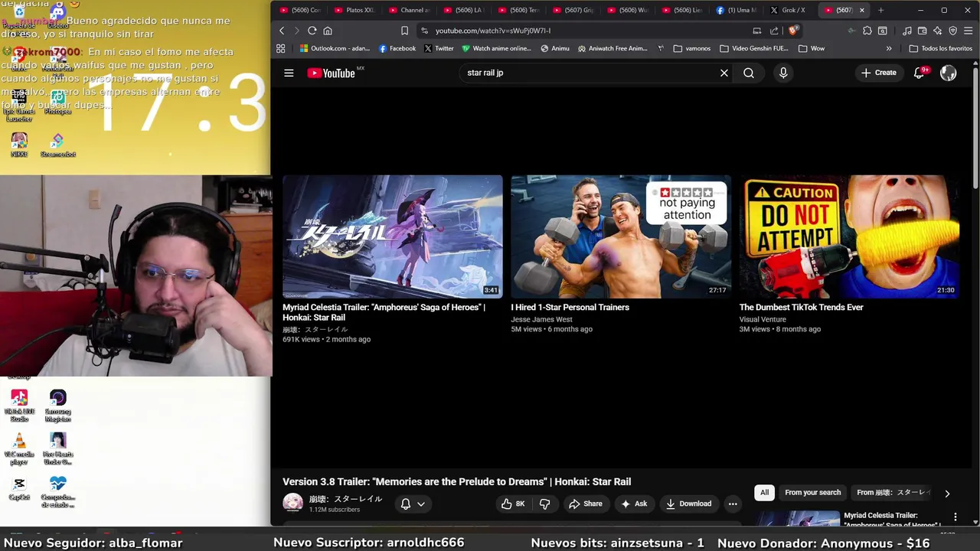Open Streamer.bot desktop shortcut
The image size is (980, 551).
[57, 145]
